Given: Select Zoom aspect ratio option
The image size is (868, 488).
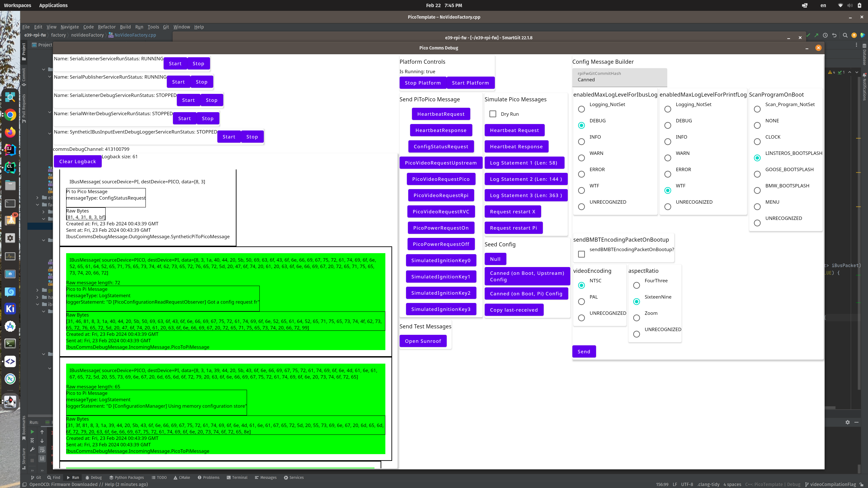Looking at the screenshot, I should coord(637,318).
